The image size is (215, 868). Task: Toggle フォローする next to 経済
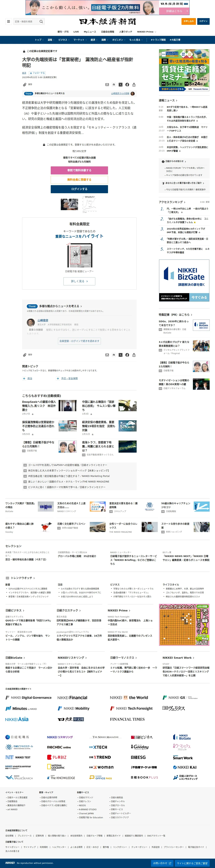[37, 73]
